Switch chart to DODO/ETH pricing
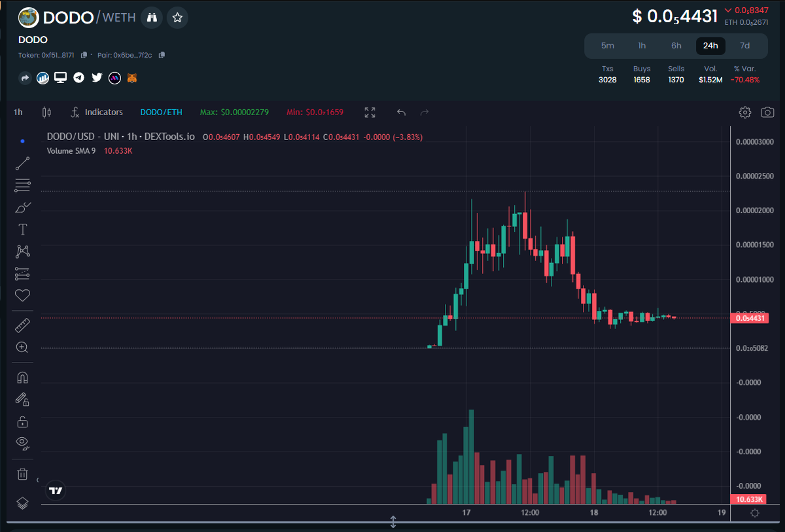Viewport: 785px width, 532px height. click(161, 112)
